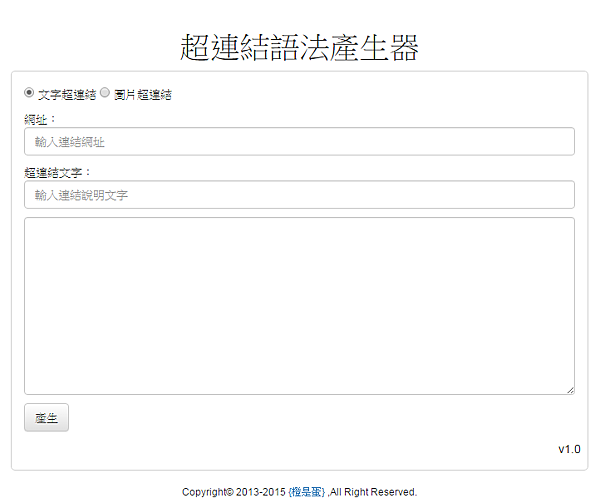Select the 圖片超連結 radio button

tap(104, 93)
